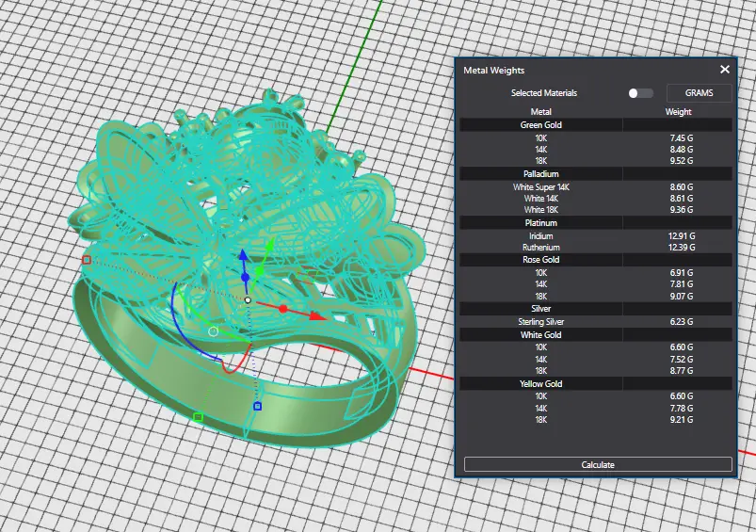Click the 12.91 G weight value
The height and width of the screenshot is (532, 756).
coord(681,235)
